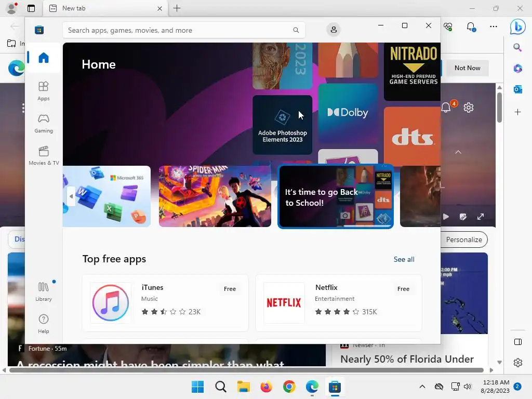Open Movies & TV section in Store

tap(44, 155)
